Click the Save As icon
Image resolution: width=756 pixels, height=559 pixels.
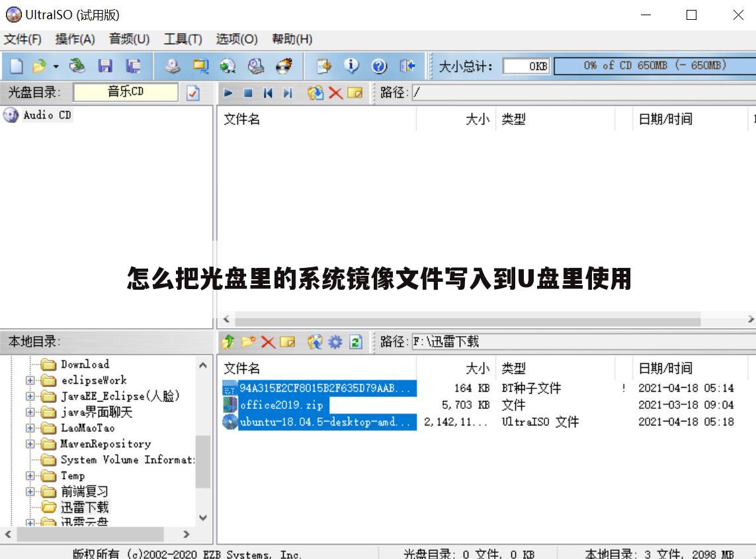click(133, 65)
